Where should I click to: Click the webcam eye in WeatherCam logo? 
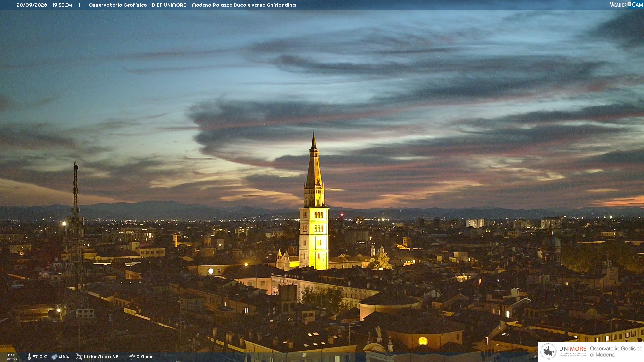click(x=629, y=4)
